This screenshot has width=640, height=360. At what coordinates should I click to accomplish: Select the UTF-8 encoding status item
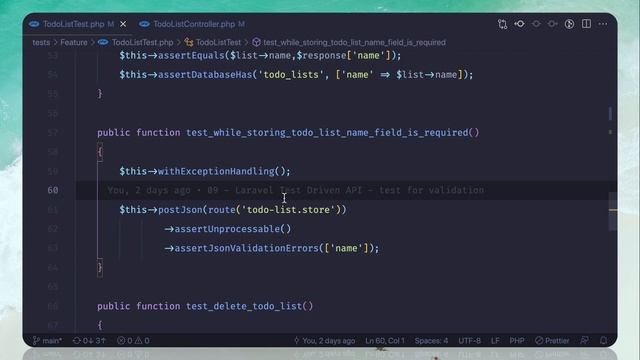pos(469,340)
